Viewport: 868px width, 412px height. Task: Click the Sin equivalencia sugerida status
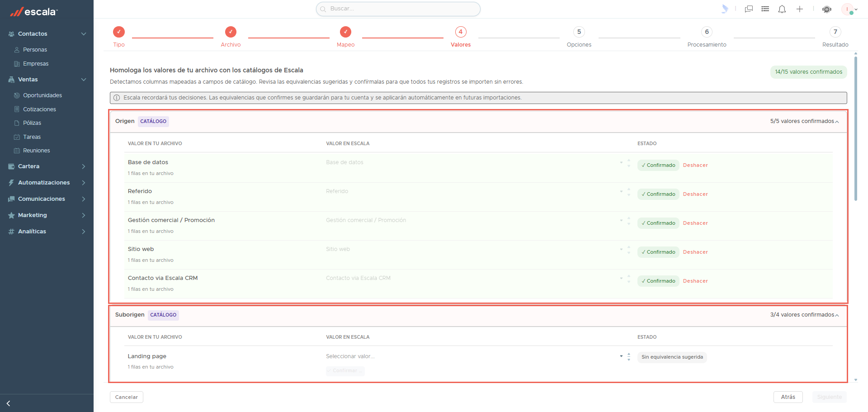click(x=672, y=357)
